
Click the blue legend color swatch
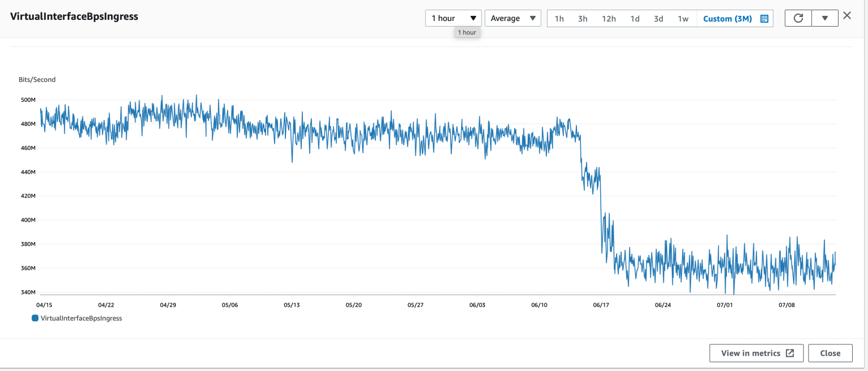point(35,318)
